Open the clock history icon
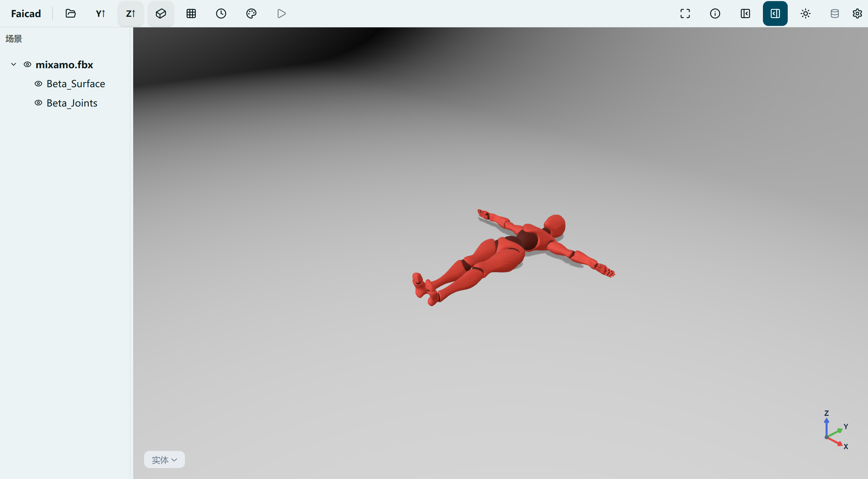The width and height of the screenshot is (868, 479). coord(221,13)
